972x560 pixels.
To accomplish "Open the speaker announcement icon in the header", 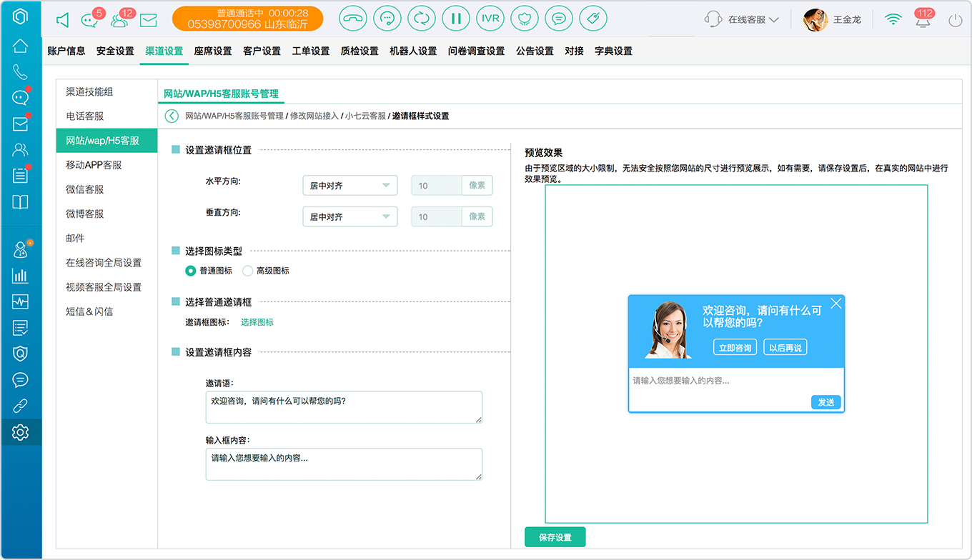I will pos(62,20).
